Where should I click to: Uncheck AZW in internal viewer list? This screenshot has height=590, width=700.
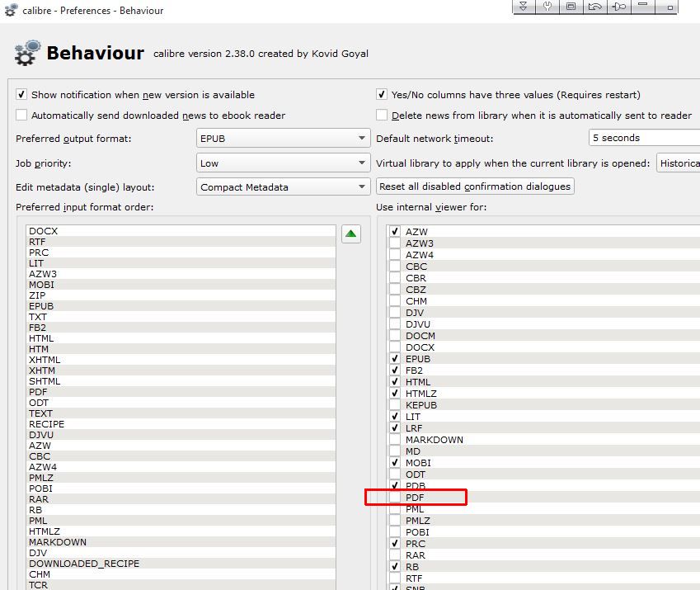[395, 231]
